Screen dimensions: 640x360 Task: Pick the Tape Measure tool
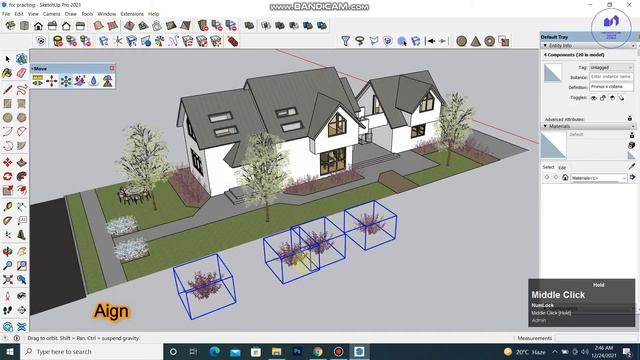point(7,207)
